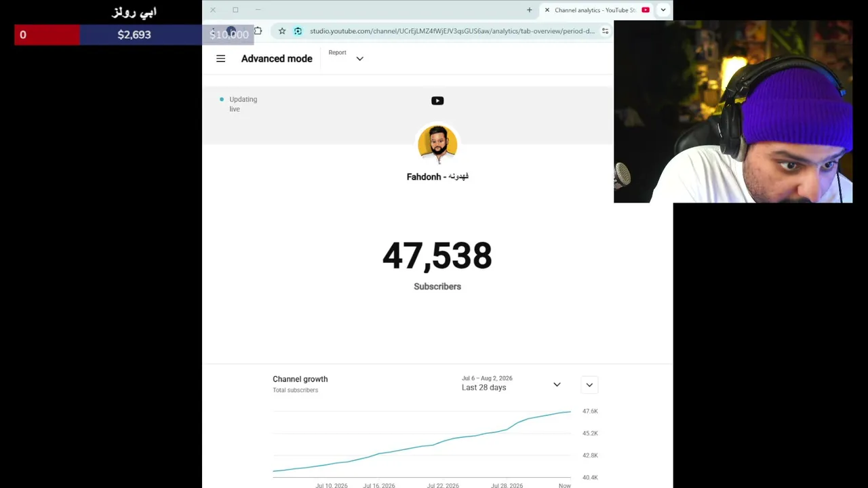This screenshot has height=488, width=868.
Task: Click the Arabic title above the overlay bar
Action: pyautogui.click(x=134, y=12)
